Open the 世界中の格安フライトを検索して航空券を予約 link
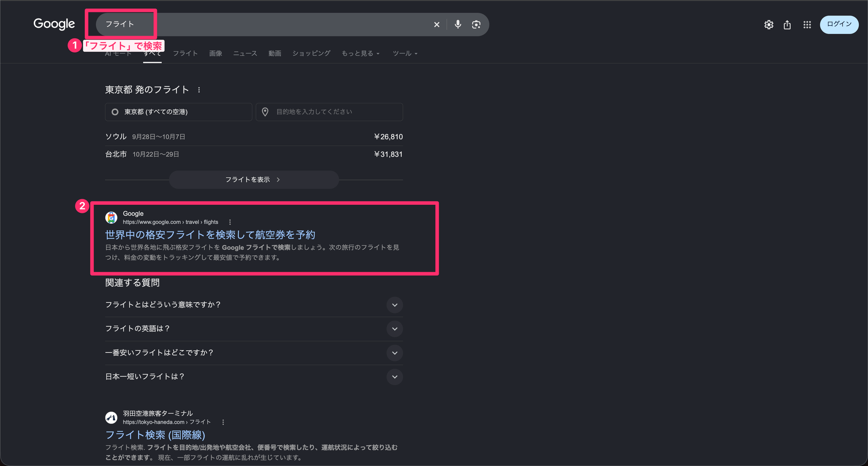This screenshot has width=868, height=466. coord(210,235)
